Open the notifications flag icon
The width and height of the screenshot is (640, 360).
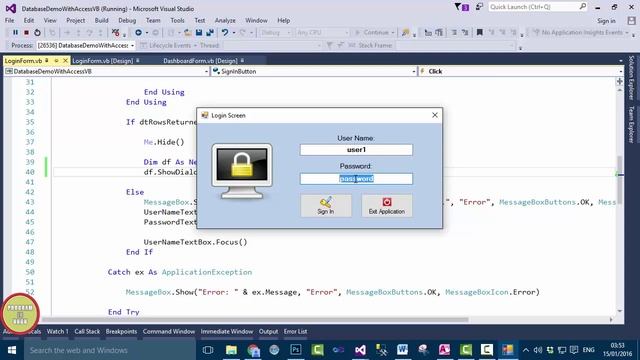(461, 7)
